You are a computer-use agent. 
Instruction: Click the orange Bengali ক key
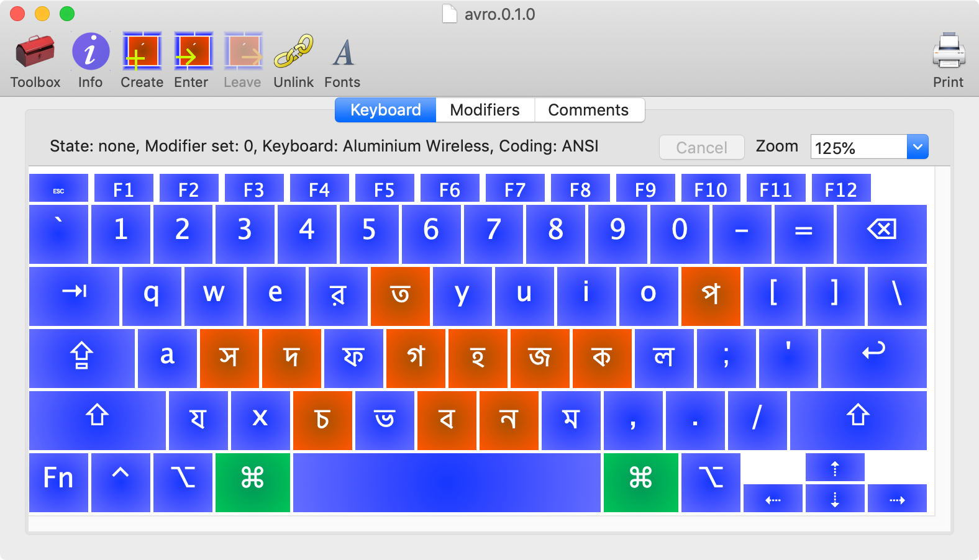pos(601,358)
